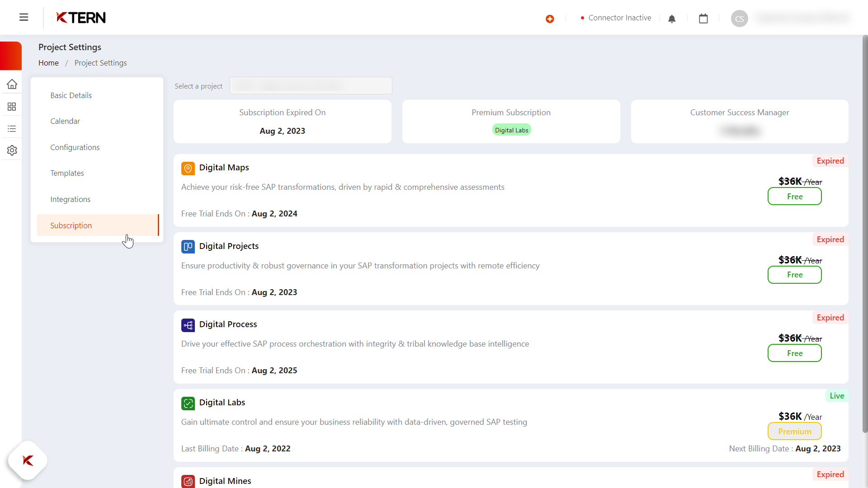Check the Connector Inactive status
The image size is (868, 488).
[616, 18]
